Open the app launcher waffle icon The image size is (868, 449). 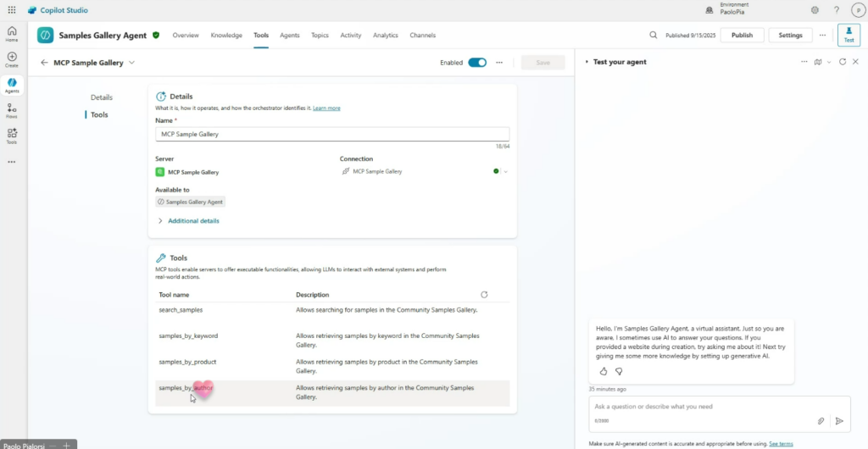pos(12,10)
